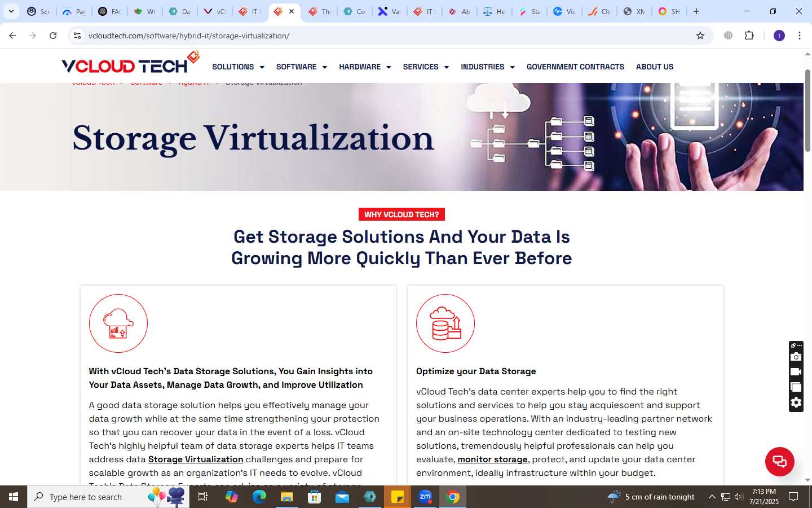Follow the Storage Virtualization link in paragraph
The image size is (812, 508).
[x=196, y=459]
